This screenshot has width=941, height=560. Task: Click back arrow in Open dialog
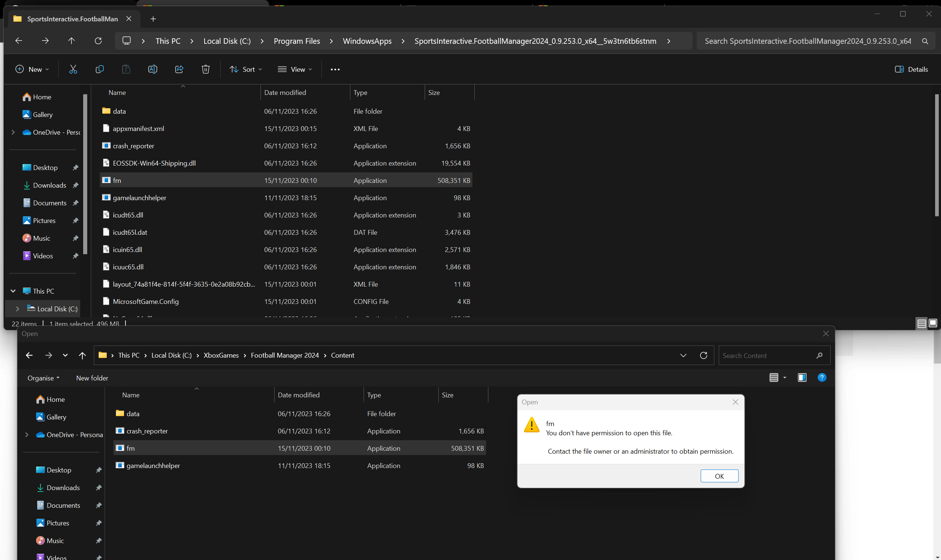pos(29,355)
